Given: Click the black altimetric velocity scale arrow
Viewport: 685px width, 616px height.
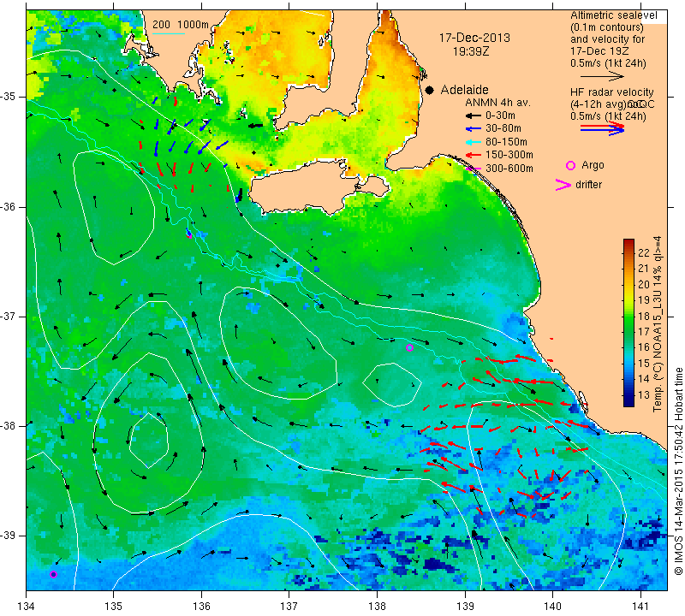Looking at the screenshot, I should (602, 77).
